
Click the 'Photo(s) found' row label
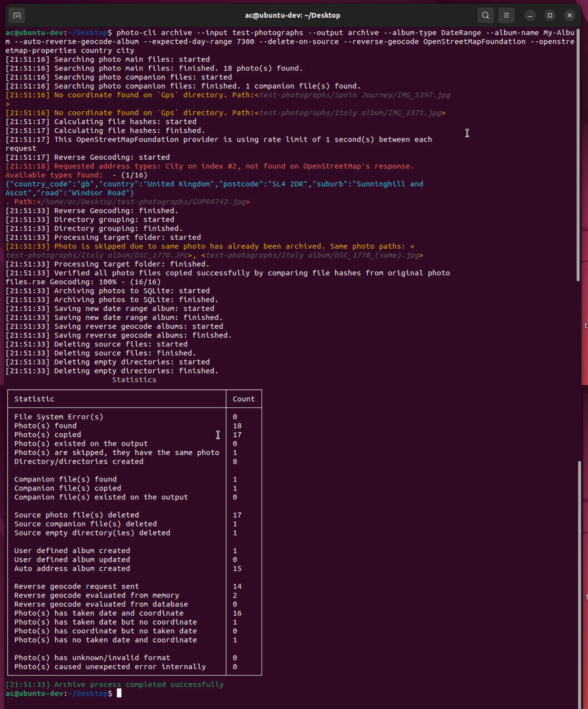pos(45,426)
